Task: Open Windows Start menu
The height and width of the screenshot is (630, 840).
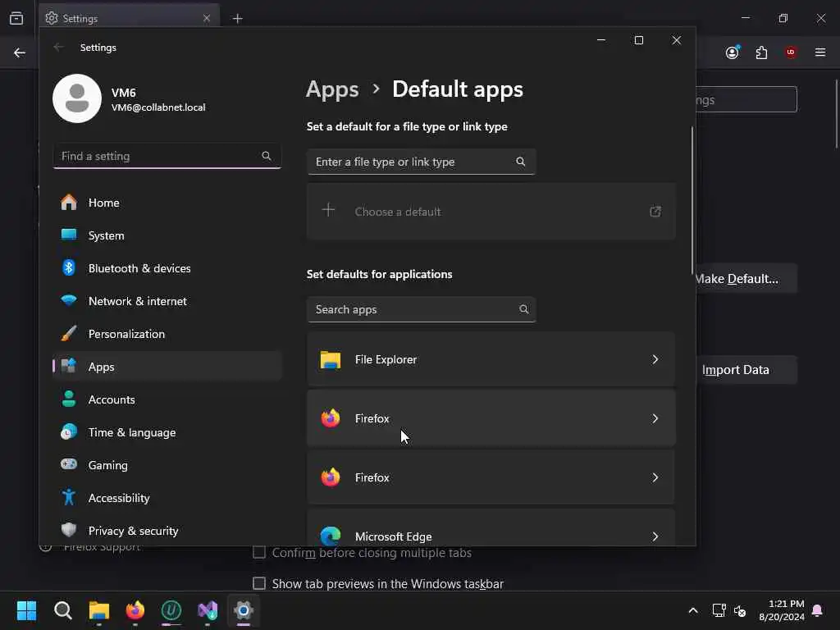Action: (x=27, y=610)
